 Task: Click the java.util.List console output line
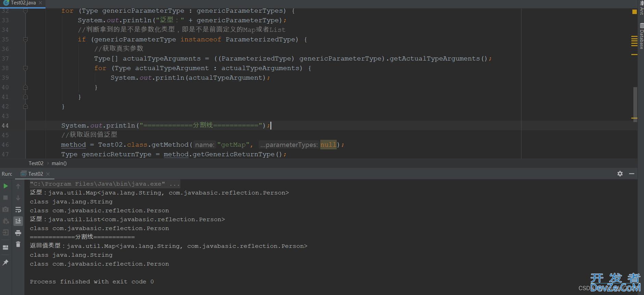127,219
